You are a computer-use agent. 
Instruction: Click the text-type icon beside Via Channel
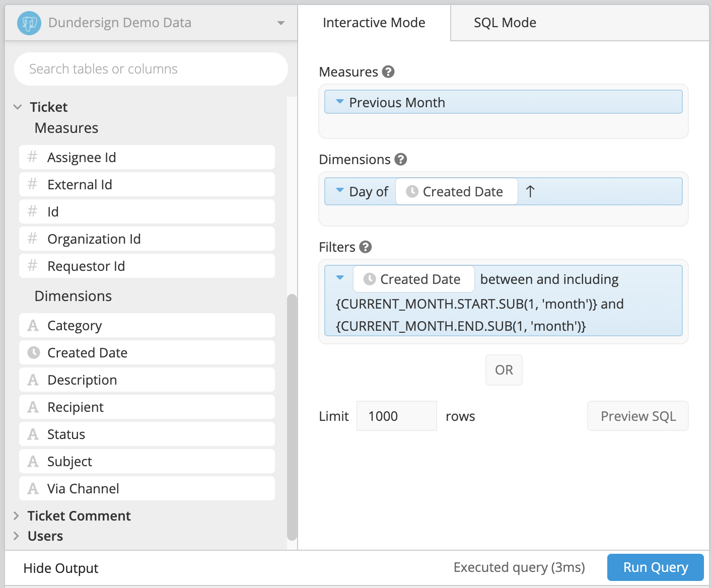(33, 489)
